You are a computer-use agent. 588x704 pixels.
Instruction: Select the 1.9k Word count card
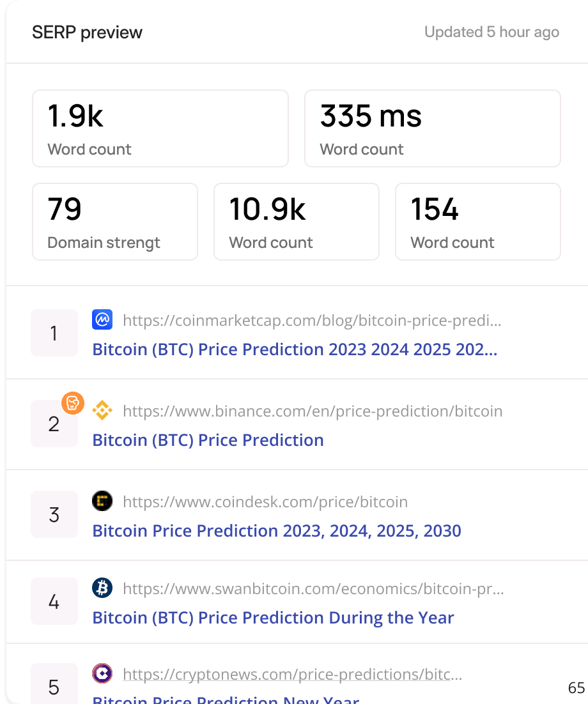point(160,128)
